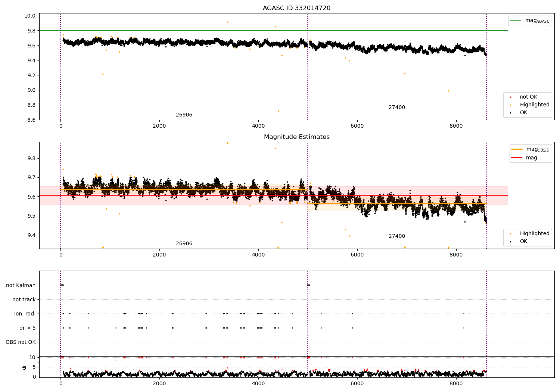The image size is (560, 392).
Task: Click the red 'mag' legend label in middle plot
Action: click(x=532, y=158)
